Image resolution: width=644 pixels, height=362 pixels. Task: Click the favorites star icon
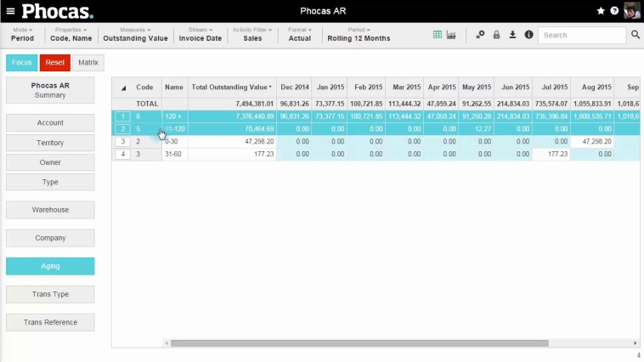click(x=601, y=11)
